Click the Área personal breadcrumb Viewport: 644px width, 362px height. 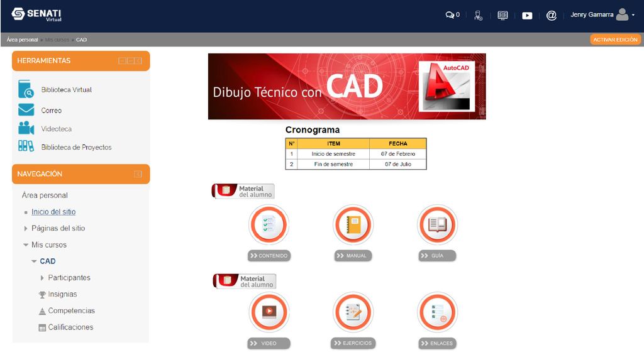(x=22, y=40)
